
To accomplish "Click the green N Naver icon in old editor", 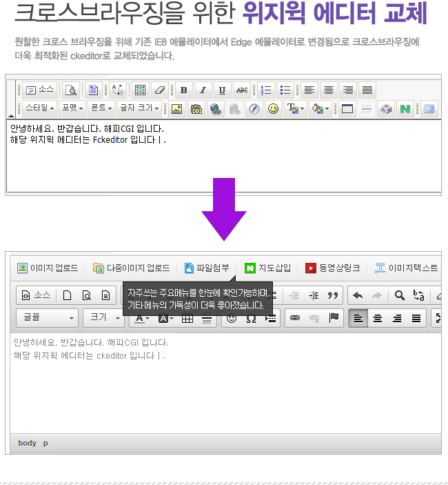I will (405, 109).
